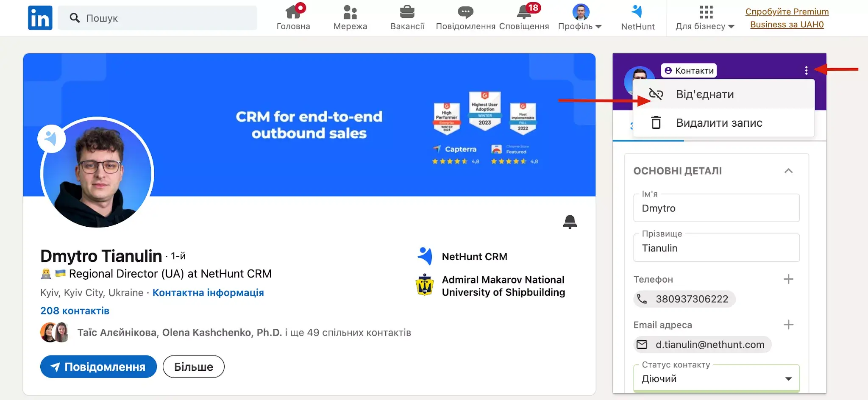Click the bell icon on the profile card
868x400 pixels.
tap(570, 222)
